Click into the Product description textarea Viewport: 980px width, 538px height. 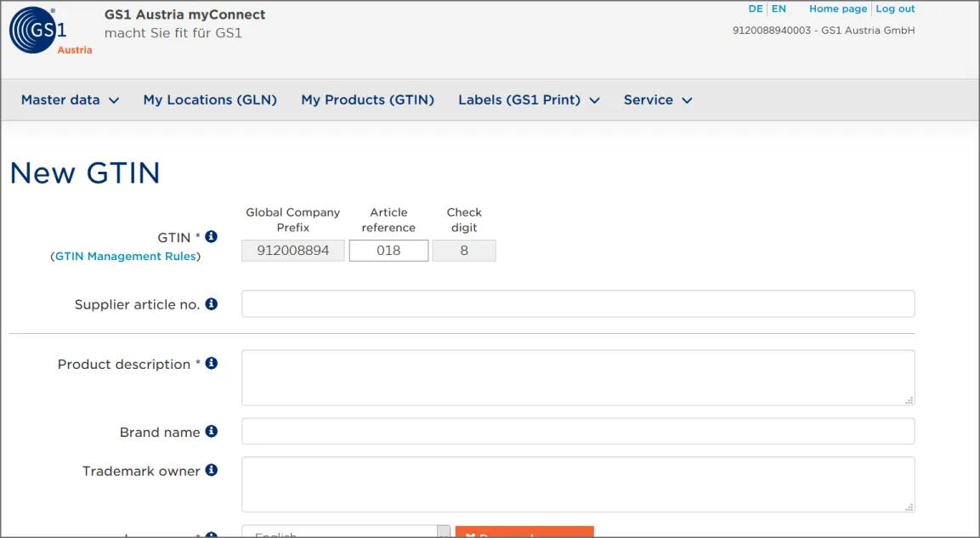[x=578, y=378]
